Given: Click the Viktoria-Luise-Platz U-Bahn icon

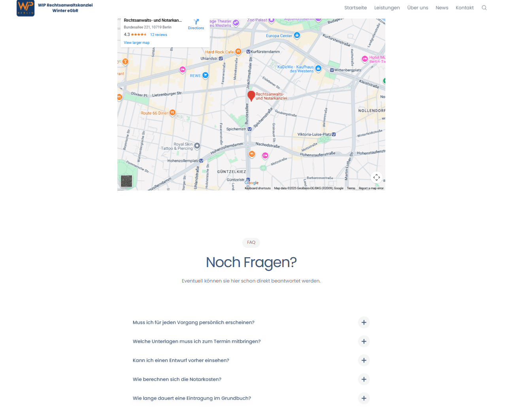Looking at the screenshot, I should 334,134.
